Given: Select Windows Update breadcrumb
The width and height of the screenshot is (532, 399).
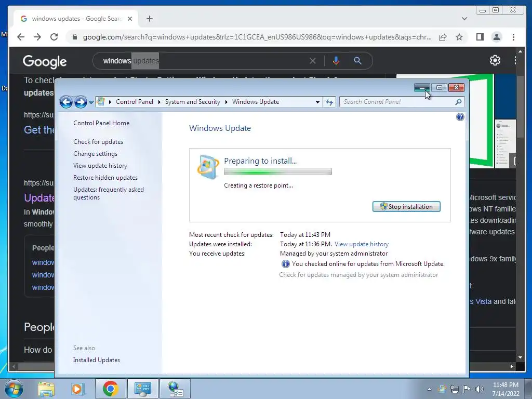Looking at the screenshot, I should click(x=256, y=102).
